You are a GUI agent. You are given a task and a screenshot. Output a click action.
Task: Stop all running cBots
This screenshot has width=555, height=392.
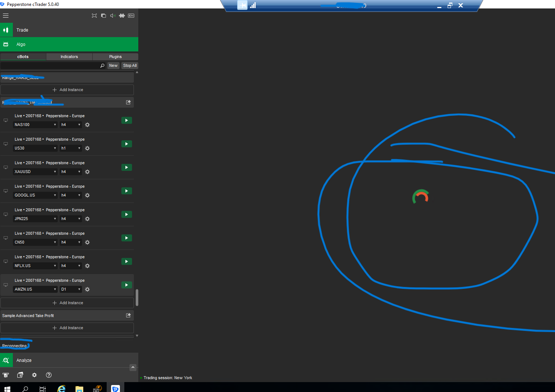pos(130,65)
